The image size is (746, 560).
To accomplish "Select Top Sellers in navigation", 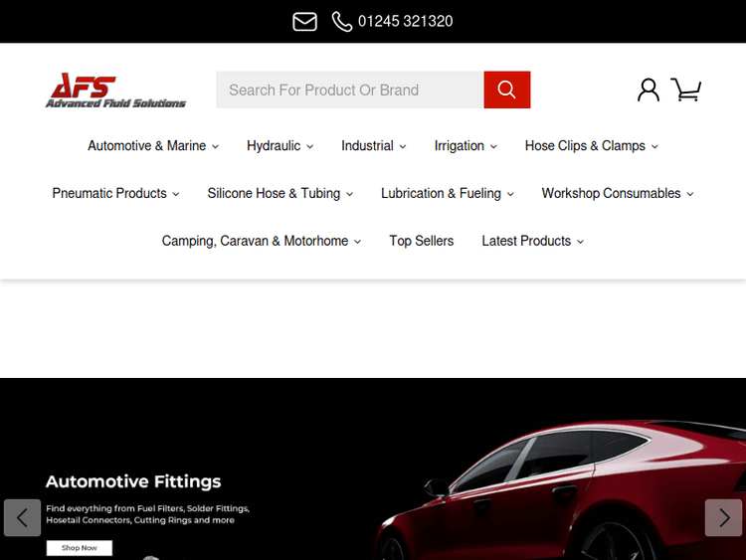I will click(x=421, y=242).
